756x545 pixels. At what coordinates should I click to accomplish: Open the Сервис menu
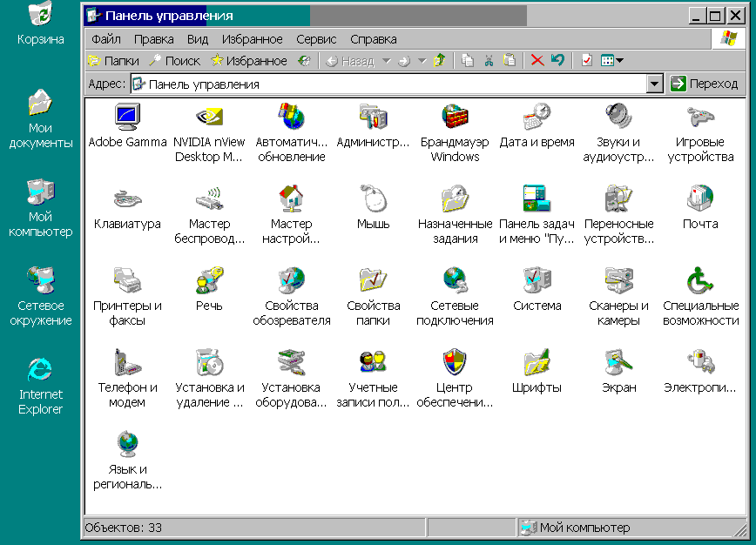(x=316, y=39)
